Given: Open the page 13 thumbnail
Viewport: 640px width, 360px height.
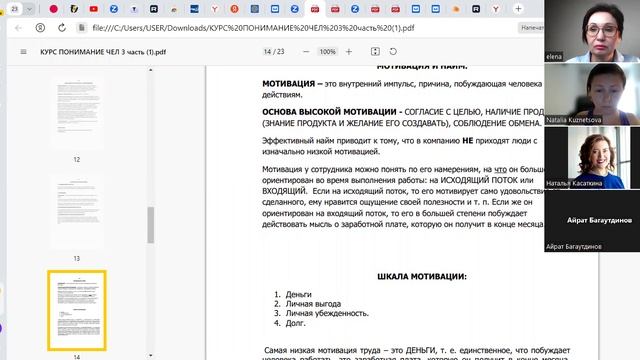Looking at the screenshot, I should [77, 212].
